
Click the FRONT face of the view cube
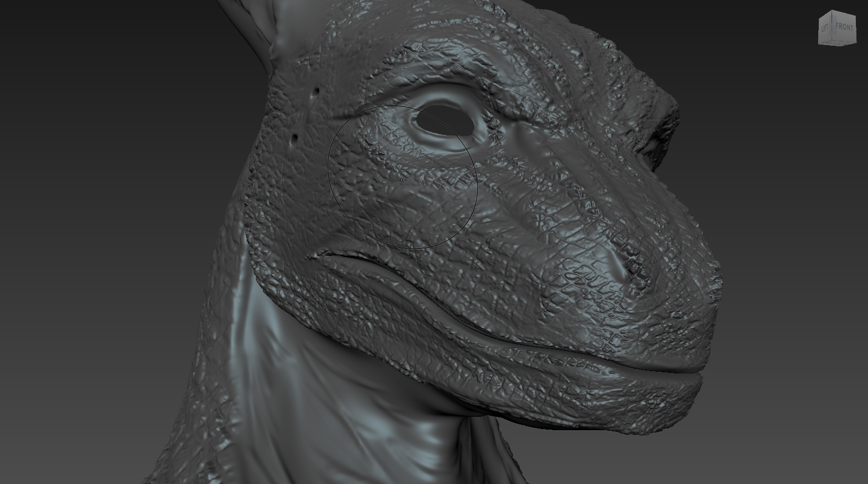click(x=844, y=27)
